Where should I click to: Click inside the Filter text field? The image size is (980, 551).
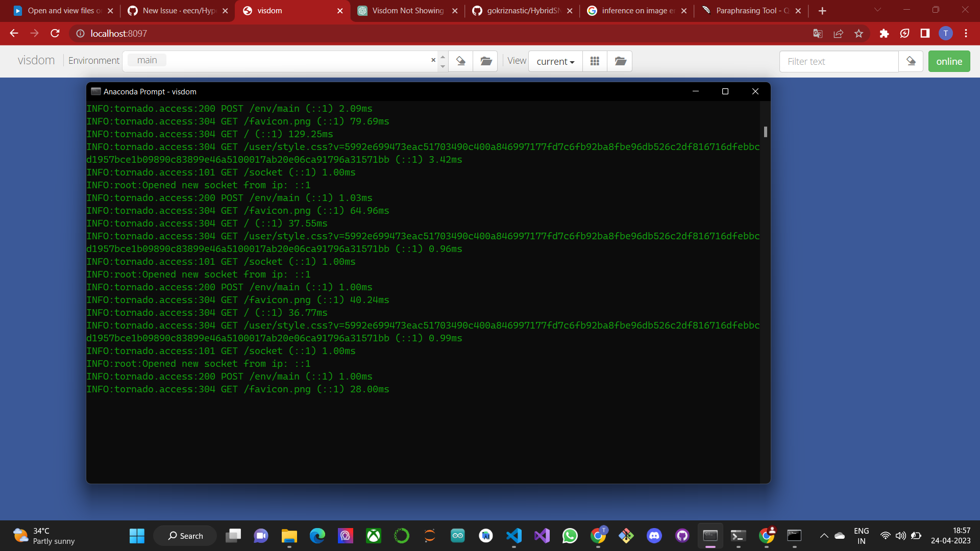[x=837, y=61]
